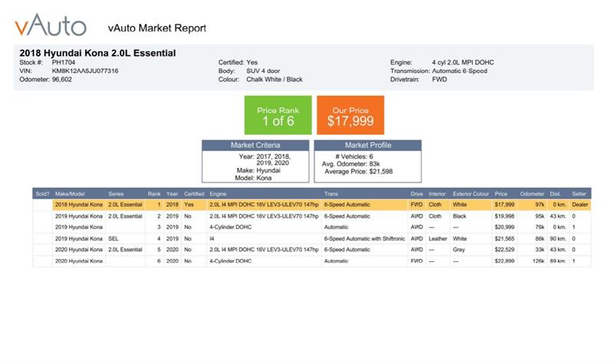Click the Market Profile panel header
The width and height of the screenshot is (613, 364).
pyautogui.click(x=368, y=146)
